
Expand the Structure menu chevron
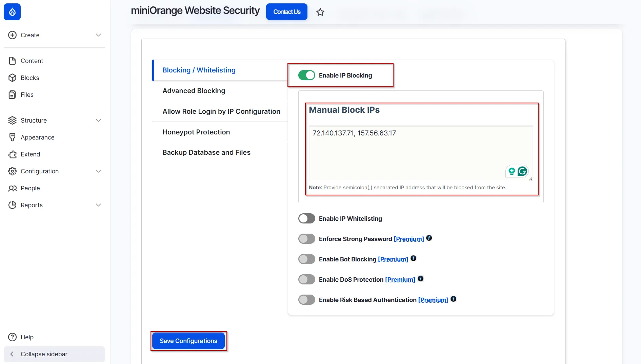coord(98,121)
